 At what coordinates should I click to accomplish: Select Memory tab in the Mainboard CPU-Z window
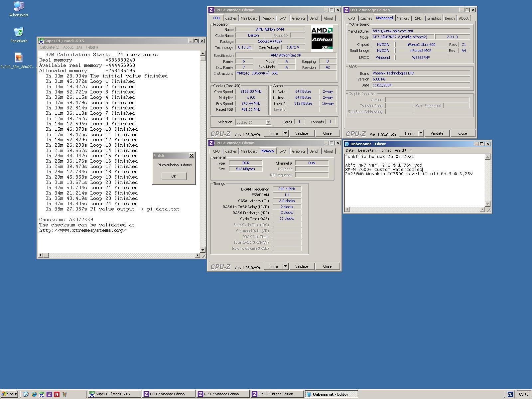[x=403, y=18]
